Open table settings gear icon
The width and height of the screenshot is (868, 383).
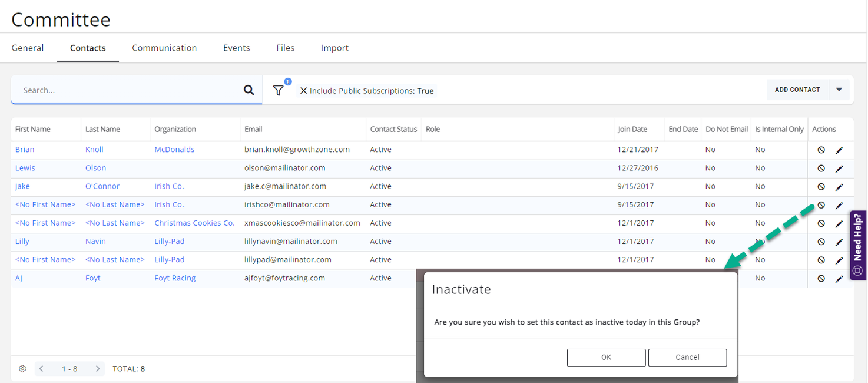coord(22,369)
